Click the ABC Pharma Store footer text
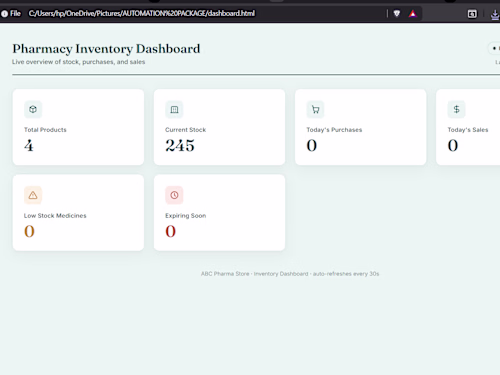The image size is (500, 375). pyautogui.click(x=290, y=274)
